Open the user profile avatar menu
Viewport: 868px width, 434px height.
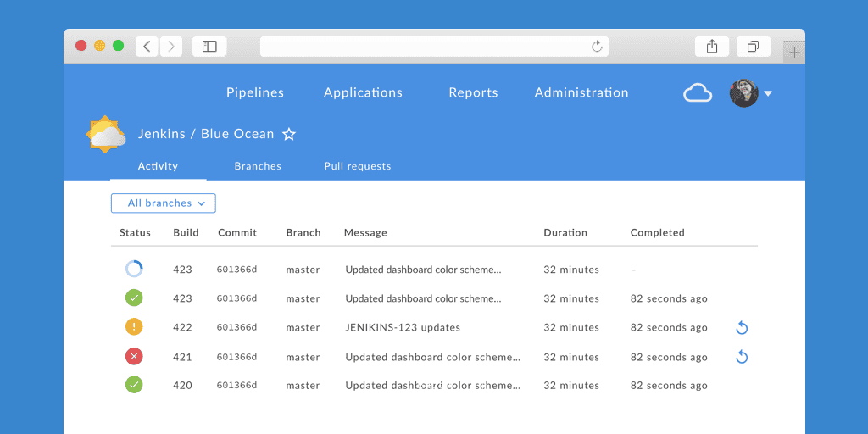[x=743, y=92]
